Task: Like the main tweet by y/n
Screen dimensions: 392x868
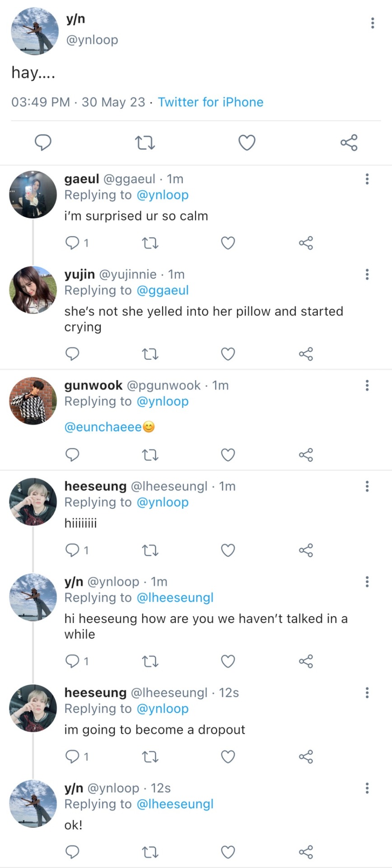Action: click(247, 143)
